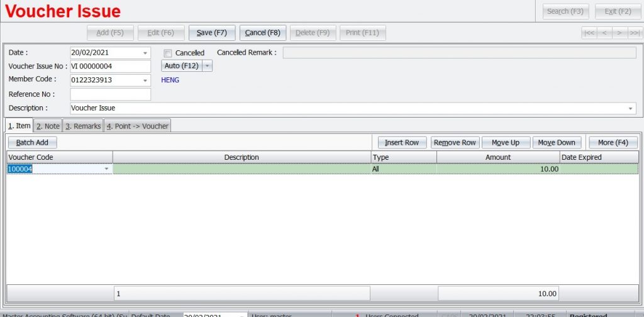The height and width of the screenshot is (317, 644).
Task: Select the Amount cell 10.00 in row
Action: (x=498, y=169)
